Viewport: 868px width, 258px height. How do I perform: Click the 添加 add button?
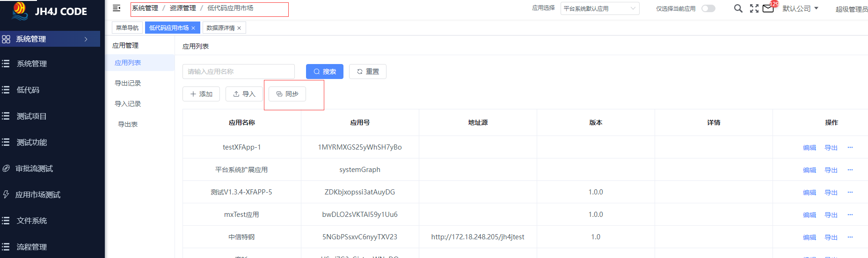[201, 94]
